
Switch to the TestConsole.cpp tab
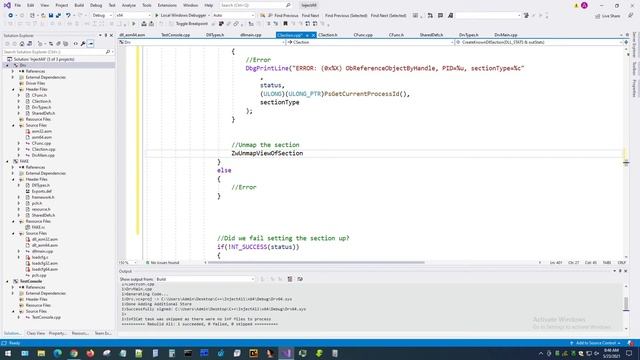coord(176,35)
